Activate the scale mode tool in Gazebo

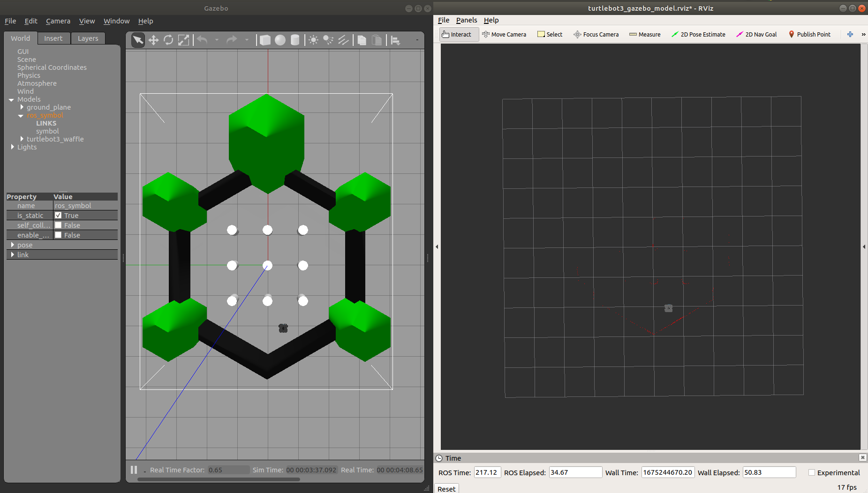(184, 40)
